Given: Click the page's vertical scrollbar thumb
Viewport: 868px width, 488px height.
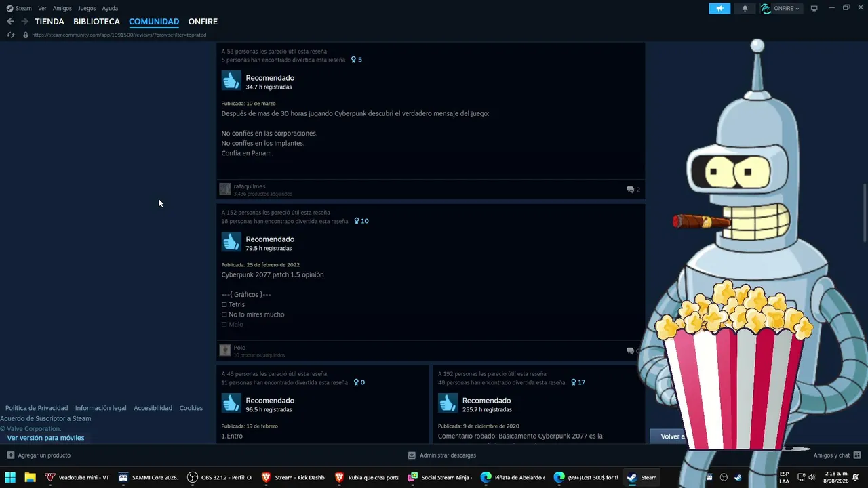Looking at the screenshot, I should pyautogui.click(x=865, y=211).
